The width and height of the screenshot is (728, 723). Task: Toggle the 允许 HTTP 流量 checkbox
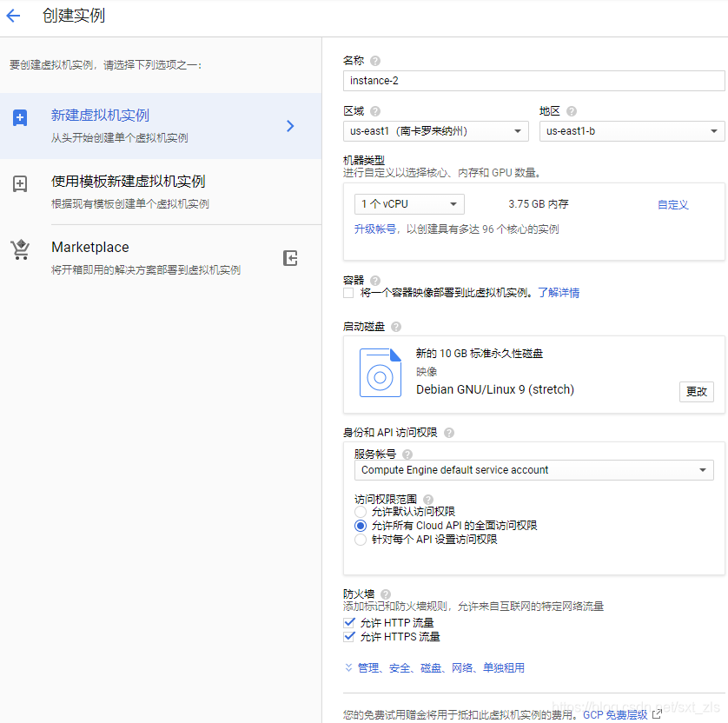[x=349, y=623]
